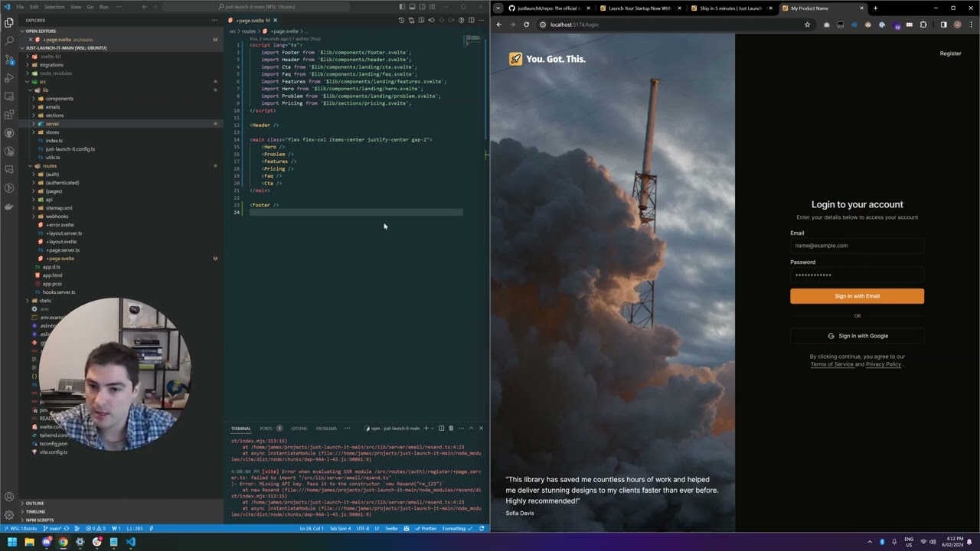
Task: Select the +page.svelte editor tab
Action: 251,21
